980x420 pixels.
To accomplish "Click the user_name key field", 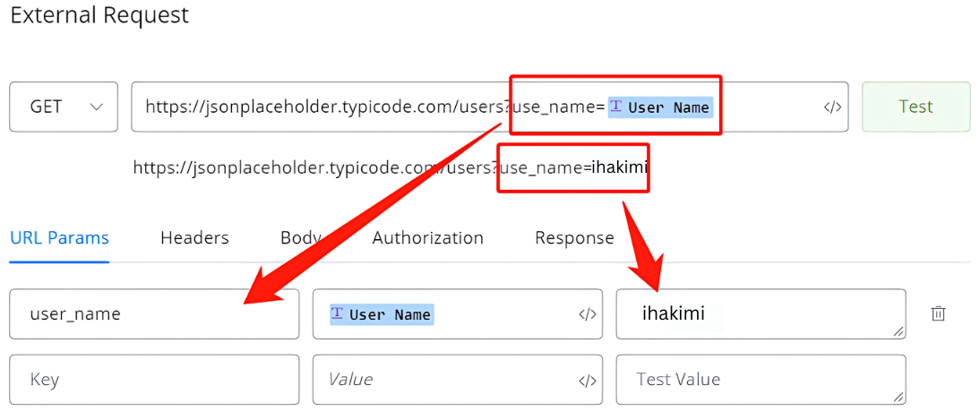I will coord(154,314).
